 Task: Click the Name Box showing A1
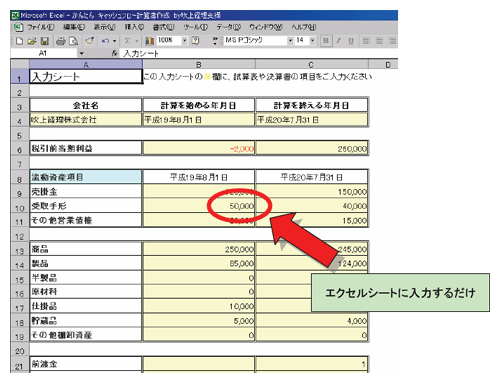(43, 53)
